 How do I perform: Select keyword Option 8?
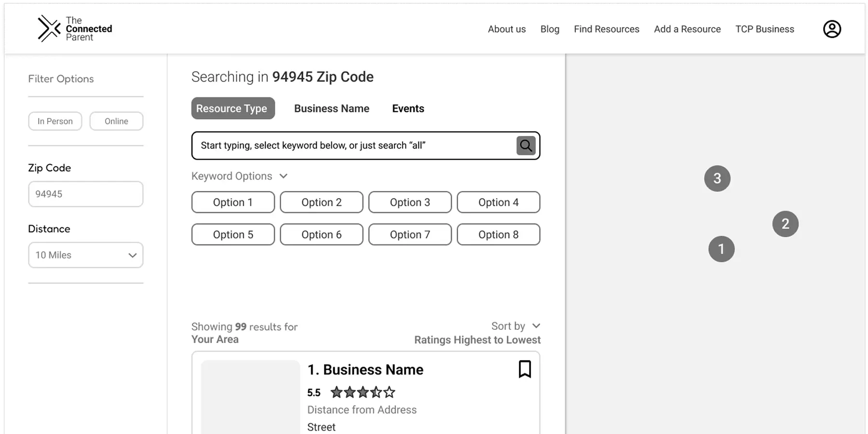tap(499, 234)
